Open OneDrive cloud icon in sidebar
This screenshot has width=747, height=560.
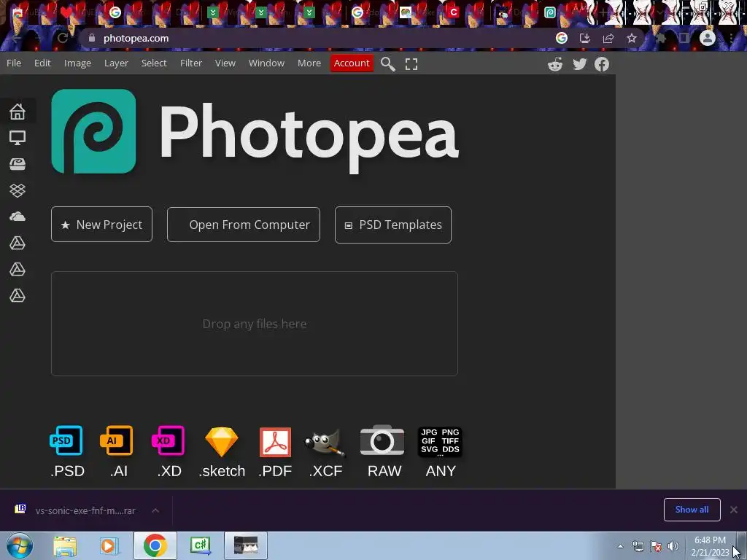[18, 217]
